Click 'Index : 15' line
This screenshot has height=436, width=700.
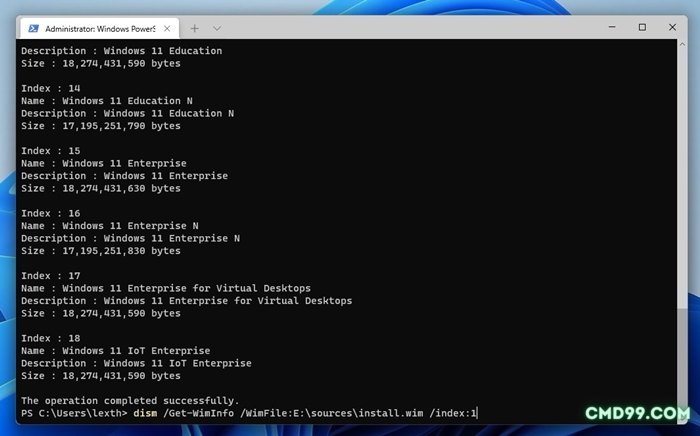tap(50, 151)
